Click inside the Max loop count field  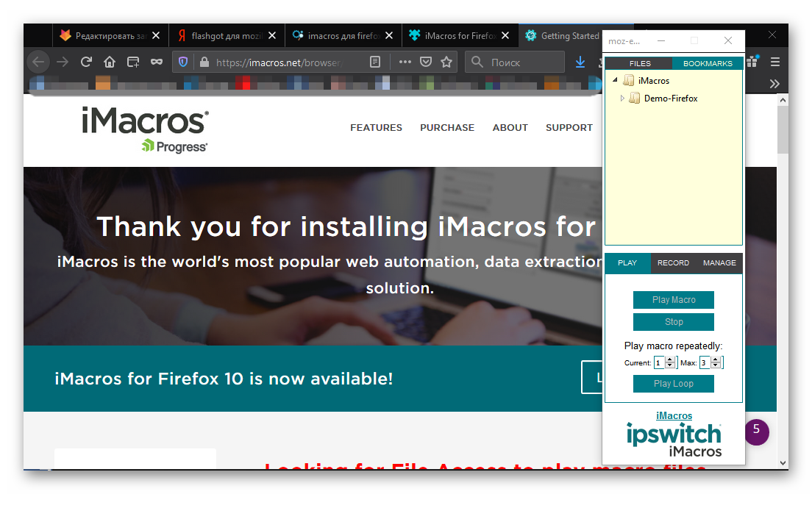click(705, 362)
